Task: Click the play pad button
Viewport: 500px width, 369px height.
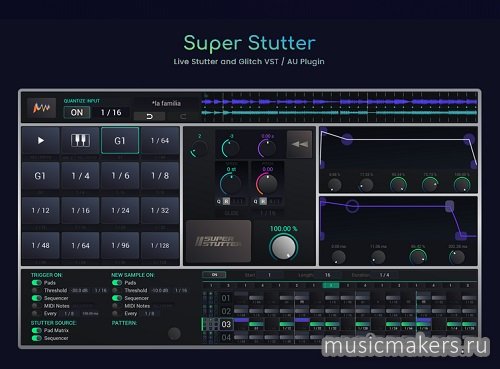Action: [x=41, y=140]
